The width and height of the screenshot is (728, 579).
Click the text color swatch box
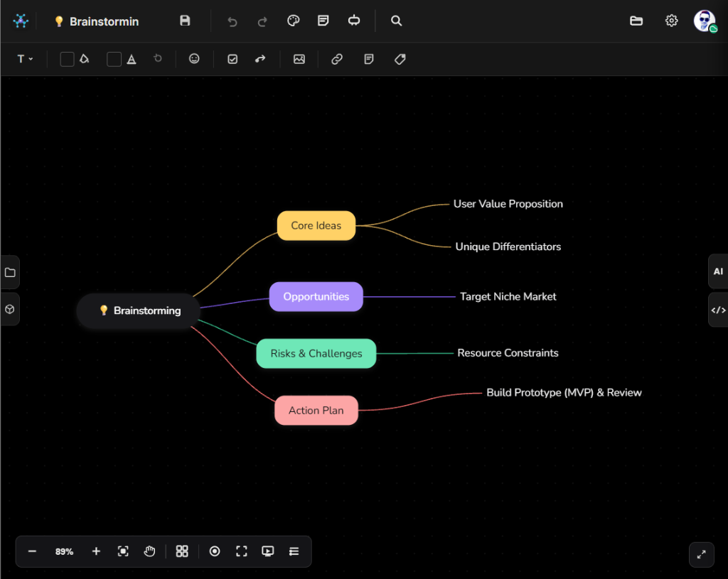(114, 59)
